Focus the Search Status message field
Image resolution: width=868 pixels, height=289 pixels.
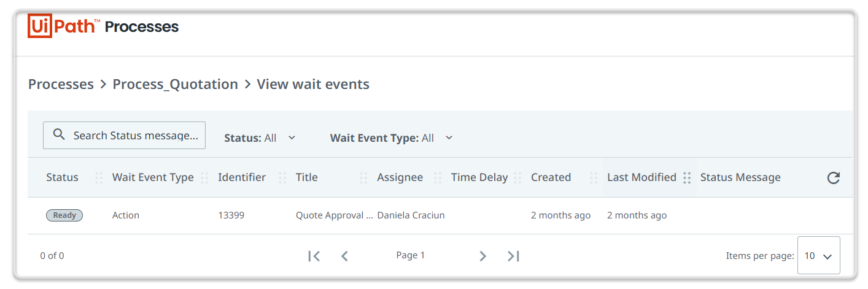tap(135, 135)
